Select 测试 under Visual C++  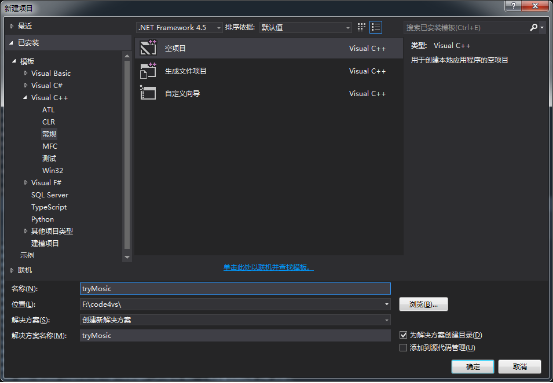49,158
